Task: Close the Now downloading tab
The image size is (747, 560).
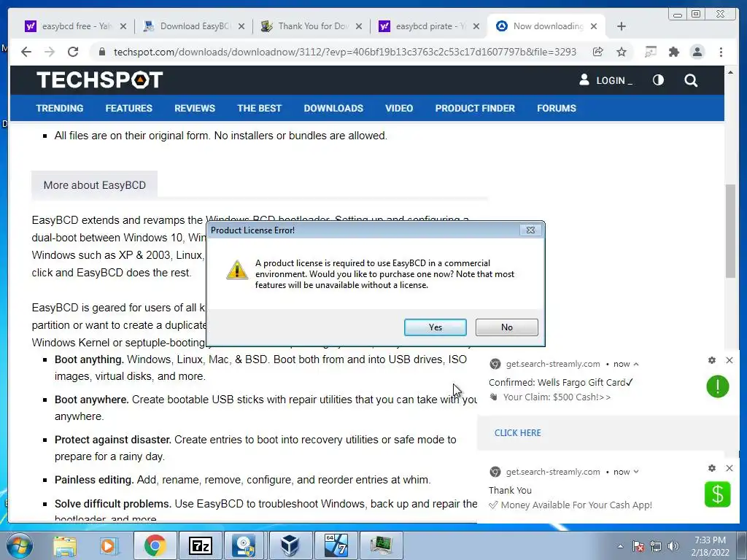Action: tap(594, 26)
